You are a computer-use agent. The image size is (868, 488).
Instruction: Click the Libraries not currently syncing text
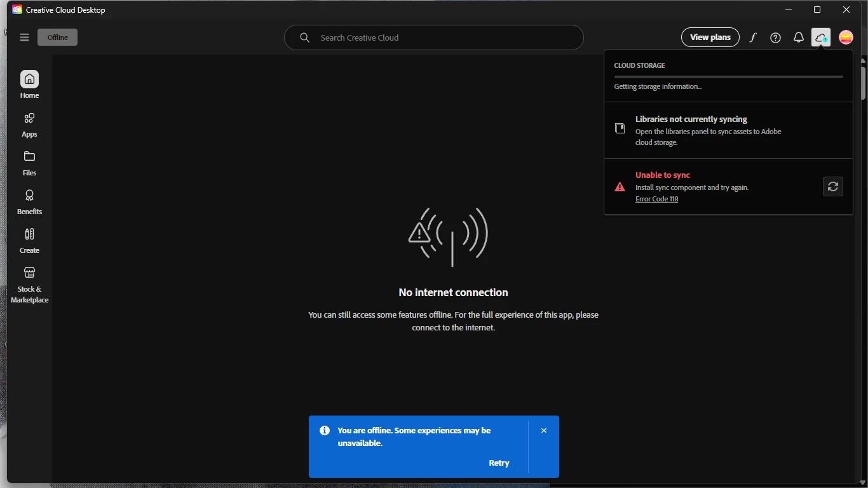[x=691, y=119]
